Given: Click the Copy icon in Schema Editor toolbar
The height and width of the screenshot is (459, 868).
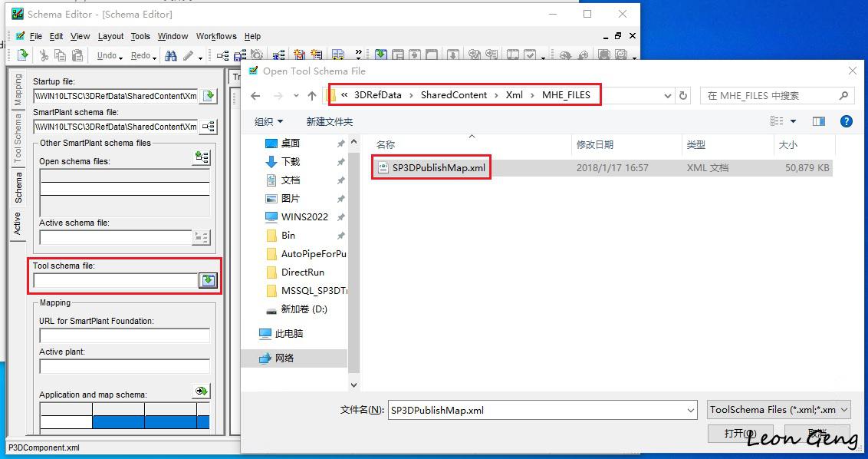Looking at the screenshot, I should 61,55.
